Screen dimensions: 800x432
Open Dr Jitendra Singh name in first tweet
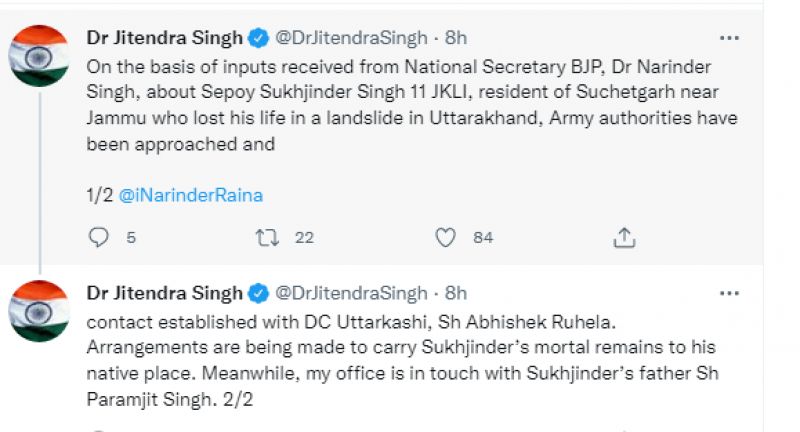(165, 38)
